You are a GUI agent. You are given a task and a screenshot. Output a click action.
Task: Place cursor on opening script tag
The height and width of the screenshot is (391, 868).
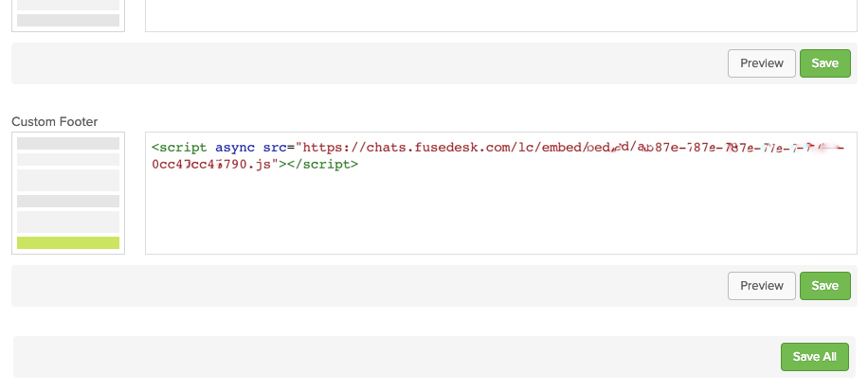(179, 148)
